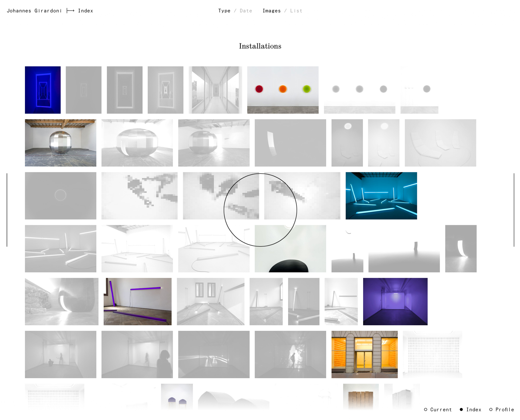Open the orange-lit building facade thumbnail
This screenshot has width=520, height=420.
click(x=364, y=354)
